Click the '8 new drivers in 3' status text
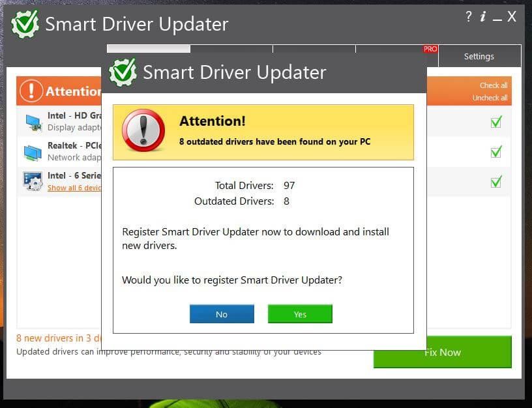The width and height of the screenshot is (532, 408). 59,338
